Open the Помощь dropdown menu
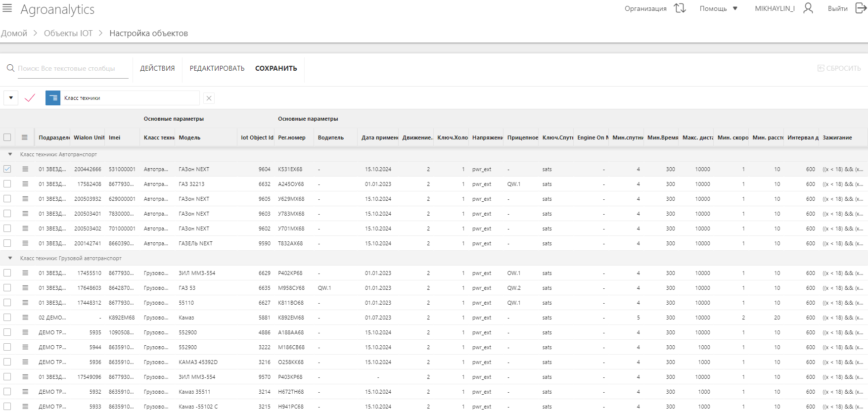868x412 pixels. (x=718, y=8)
